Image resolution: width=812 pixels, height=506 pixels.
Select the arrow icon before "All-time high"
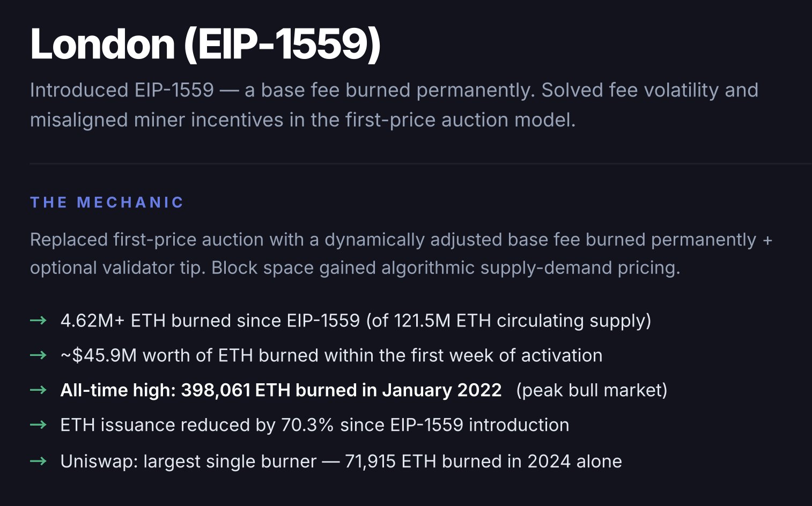point(38,390)
